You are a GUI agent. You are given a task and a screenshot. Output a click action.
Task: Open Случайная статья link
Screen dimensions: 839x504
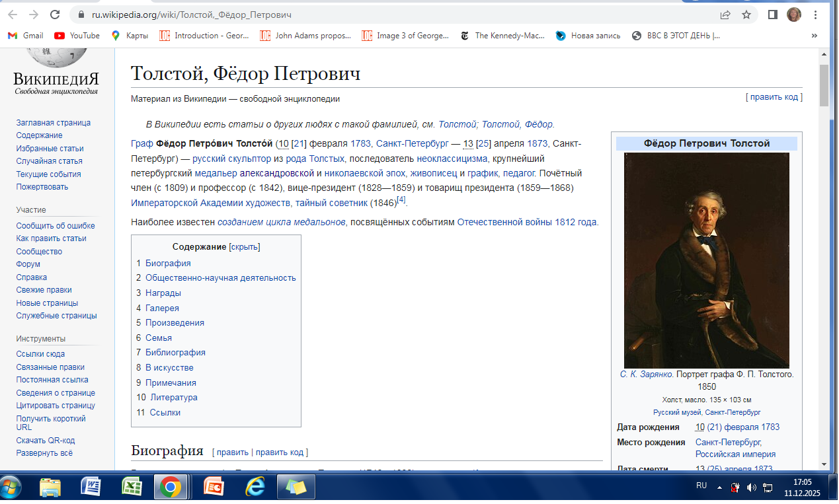point(50,161)
